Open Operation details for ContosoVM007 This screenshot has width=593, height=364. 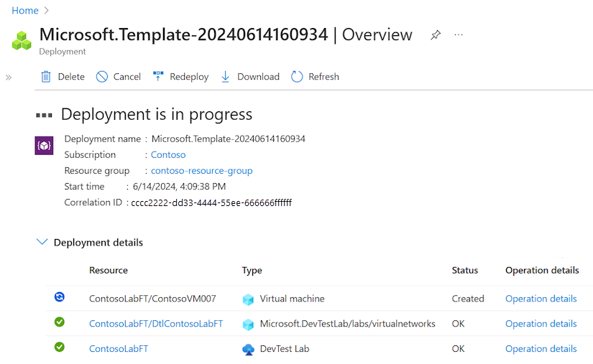[541, 299]
